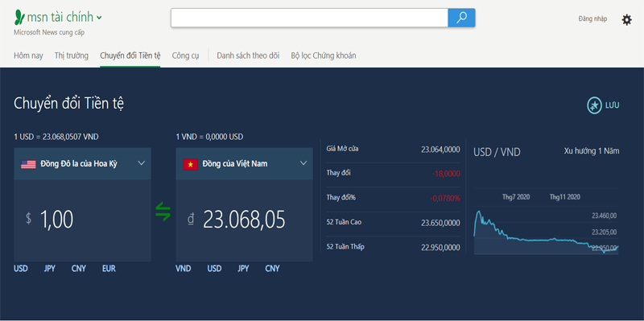Click the United States flag icon
Viewport: 644px width, 321px height.
click(x=28, y=164)
